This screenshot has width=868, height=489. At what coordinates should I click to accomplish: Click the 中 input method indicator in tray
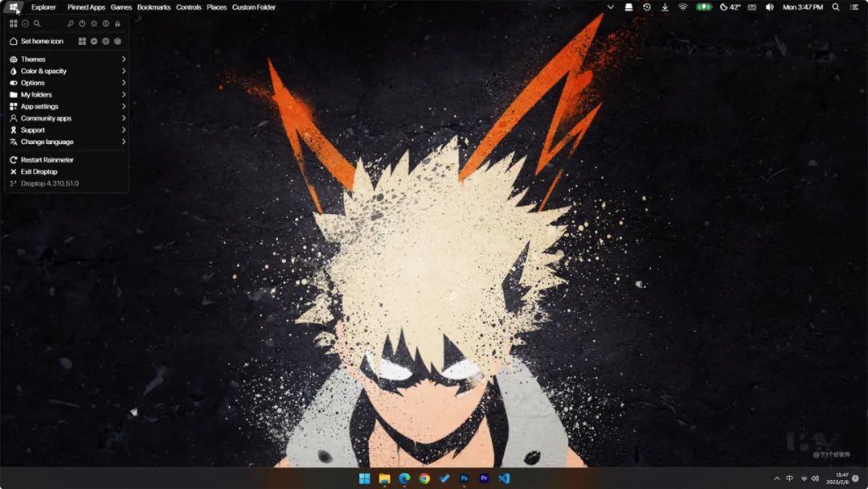[789, 479]
